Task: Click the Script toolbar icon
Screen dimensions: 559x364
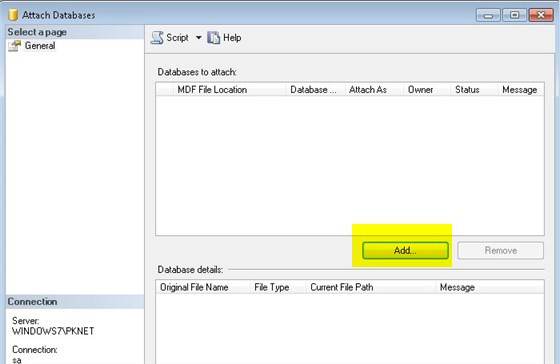Action: coord(157,38)
